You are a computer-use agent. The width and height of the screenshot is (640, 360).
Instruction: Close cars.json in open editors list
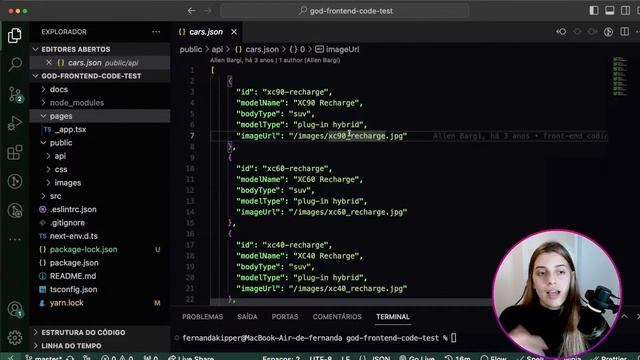49,62
